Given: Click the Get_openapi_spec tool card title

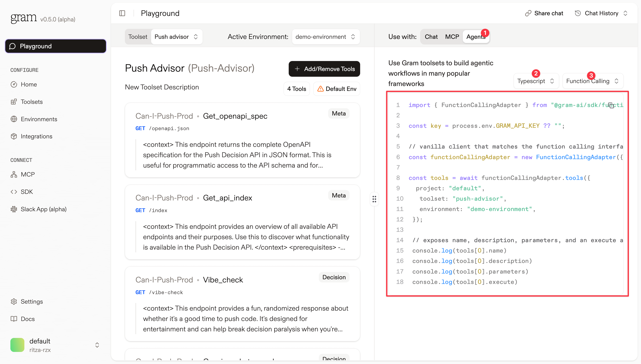Looking at the screenshot, I should pos(235,116).
